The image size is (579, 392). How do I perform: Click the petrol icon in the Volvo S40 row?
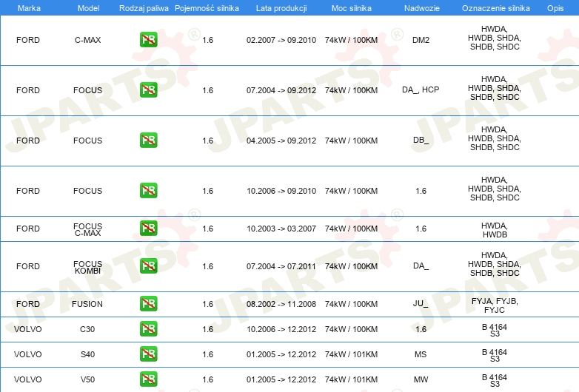[148, 354]
